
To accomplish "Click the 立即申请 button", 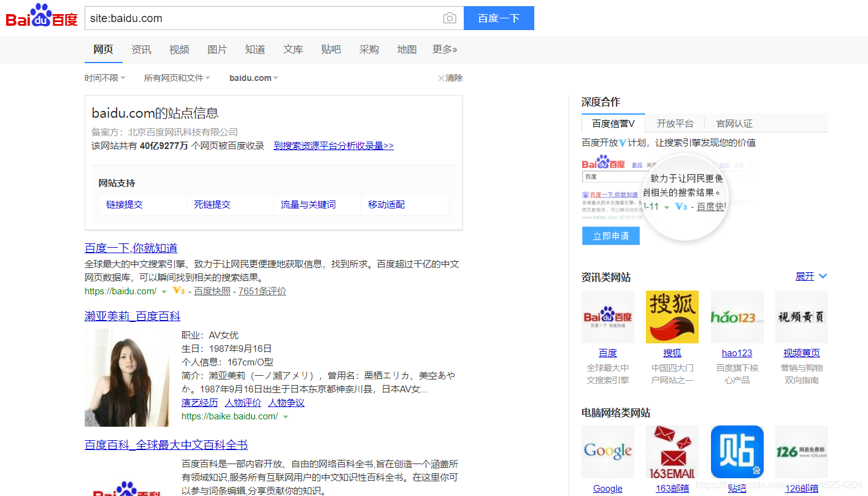I will click(x=611, y=236).
